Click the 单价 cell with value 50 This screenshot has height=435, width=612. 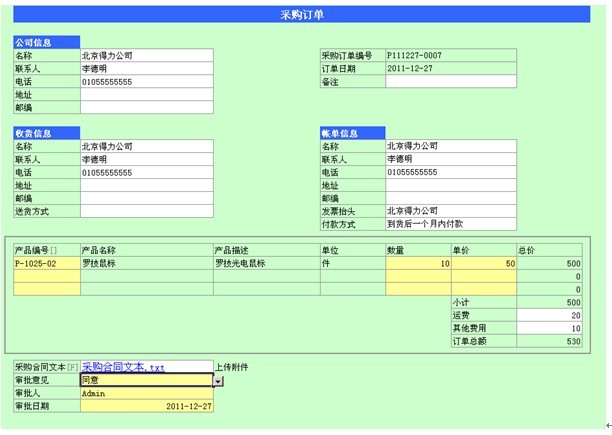[x=484, y=263]
